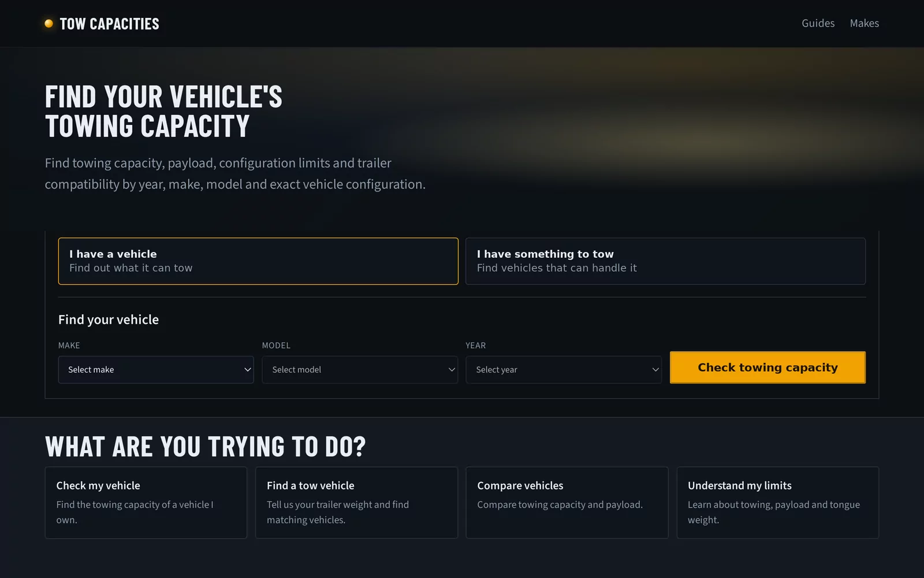Open the Find a tow vehicle card
The image size is (924, 578).
356,503
